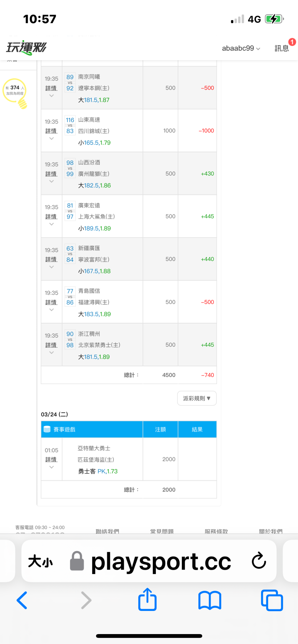The image size is (298, 644).
Task: Open the abaabc99 account dropdown
Action: pyautogui.click(x=241, y=48)
